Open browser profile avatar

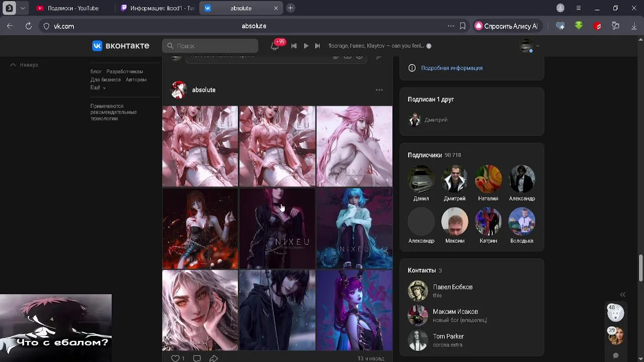[x=560, y=8]
